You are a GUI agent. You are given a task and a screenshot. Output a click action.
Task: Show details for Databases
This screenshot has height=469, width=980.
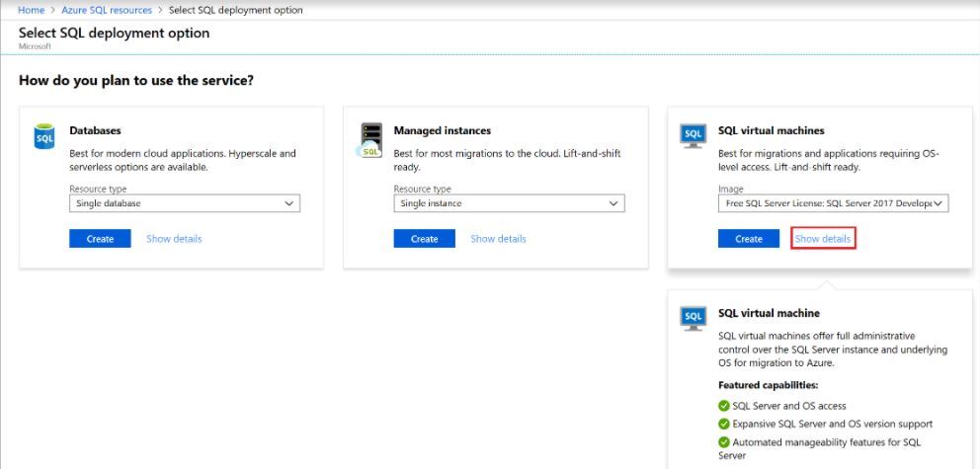tap(174, 239)
